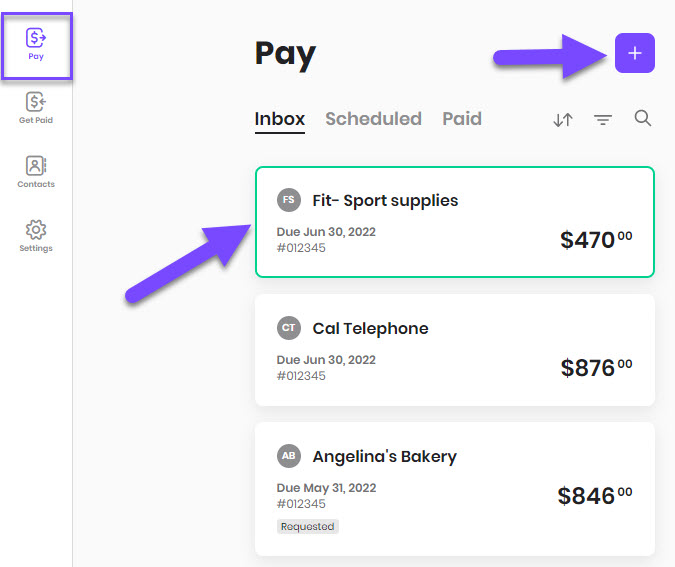Select the Fit- Sport supplies bill
Screen dimensions: 675x567
click(455, 222)
